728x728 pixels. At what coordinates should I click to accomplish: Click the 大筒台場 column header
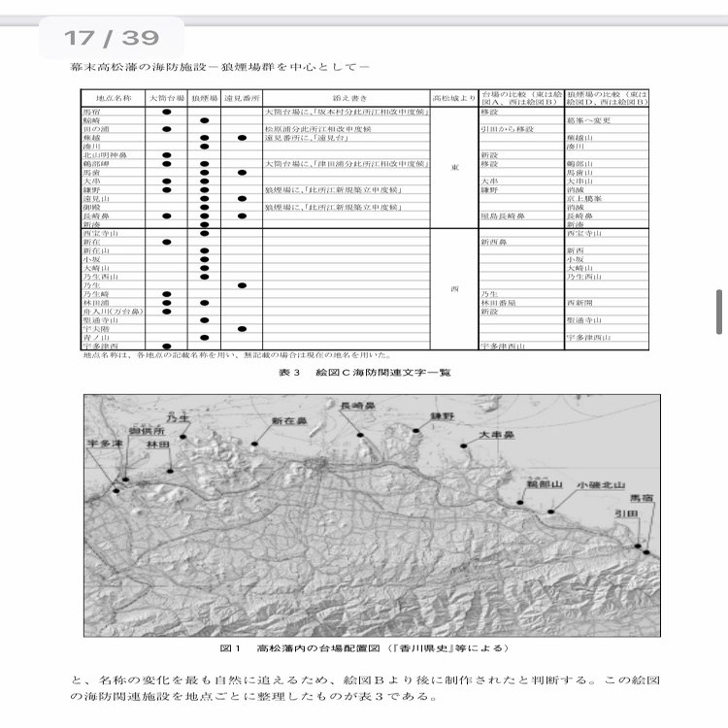point(167,98)
